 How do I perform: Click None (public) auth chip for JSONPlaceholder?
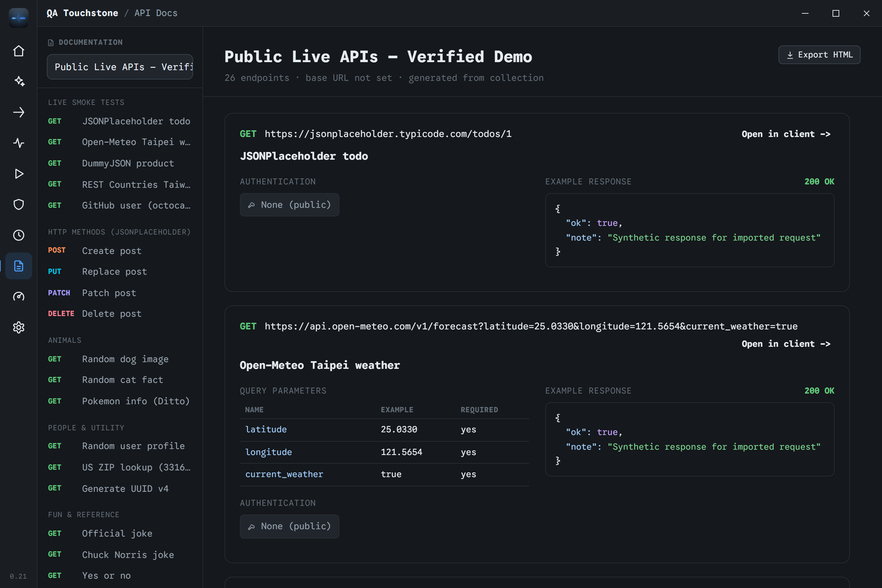point(290,205)
